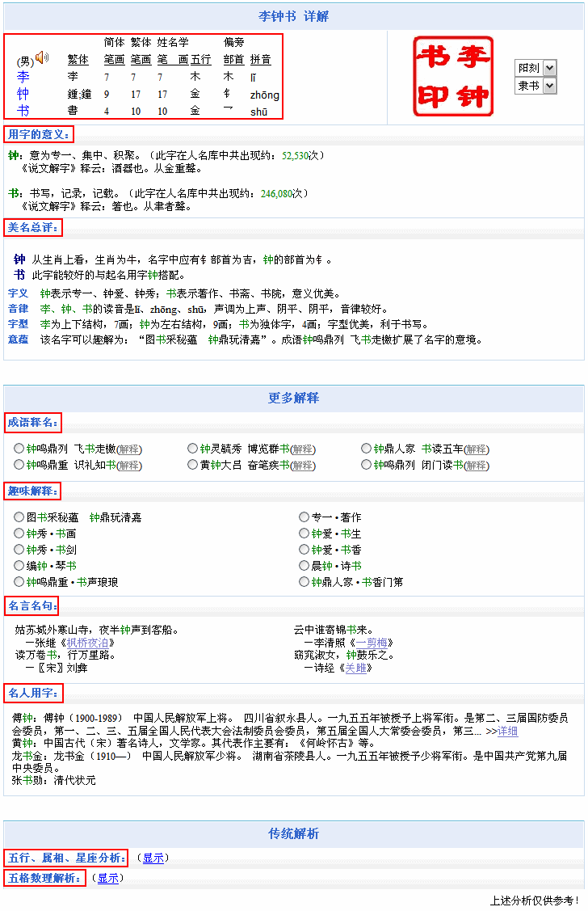Choose the 晨钟·诗书 radio option
588x911 pixels.
click(304, 566)
